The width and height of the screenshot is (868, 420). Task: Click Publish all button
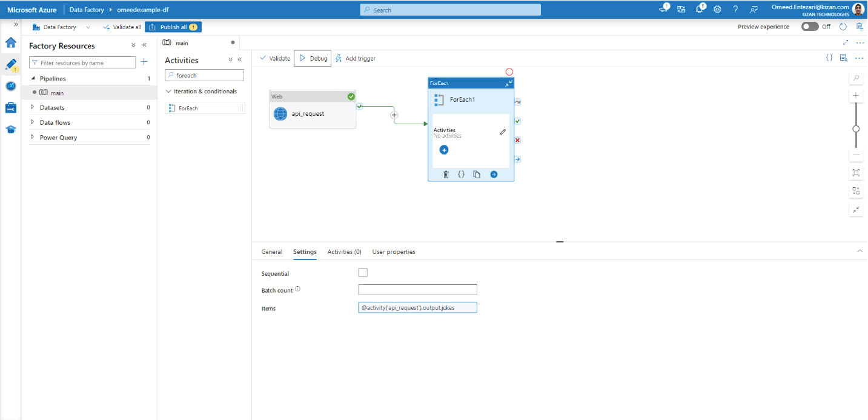click(173, 27)
